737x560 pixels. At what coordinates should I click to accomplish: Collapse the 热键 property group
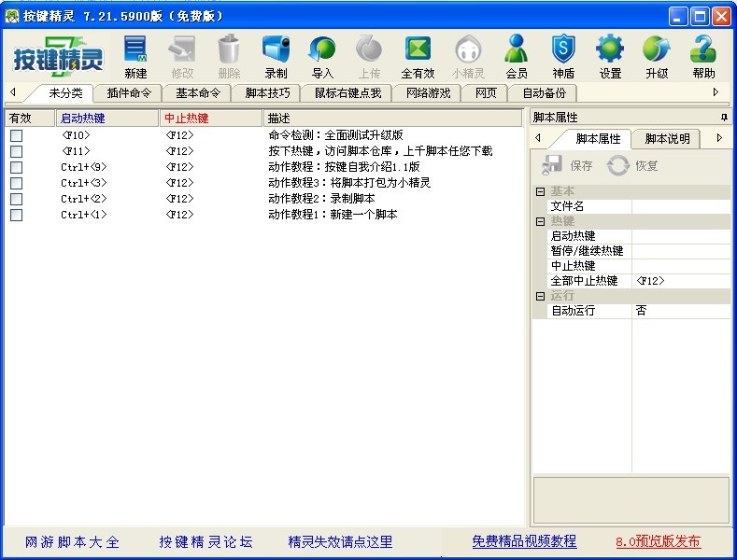pos(541,221)
